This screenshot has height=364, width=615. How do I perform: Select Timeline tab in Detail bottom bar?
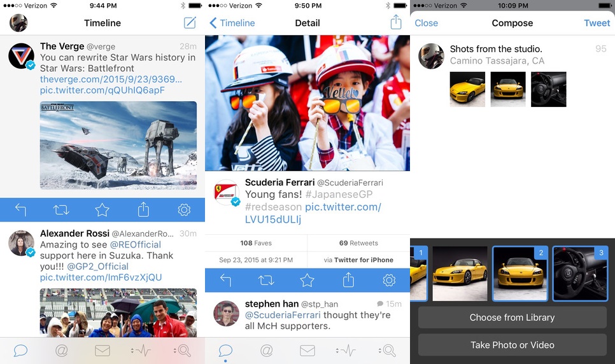225,350
